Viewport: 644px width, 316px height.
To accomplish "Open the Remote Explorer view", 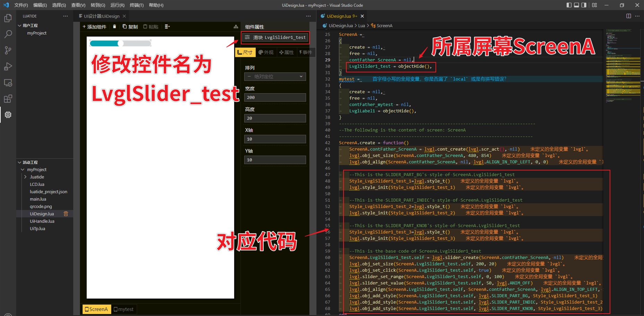I will coord(8,82).
